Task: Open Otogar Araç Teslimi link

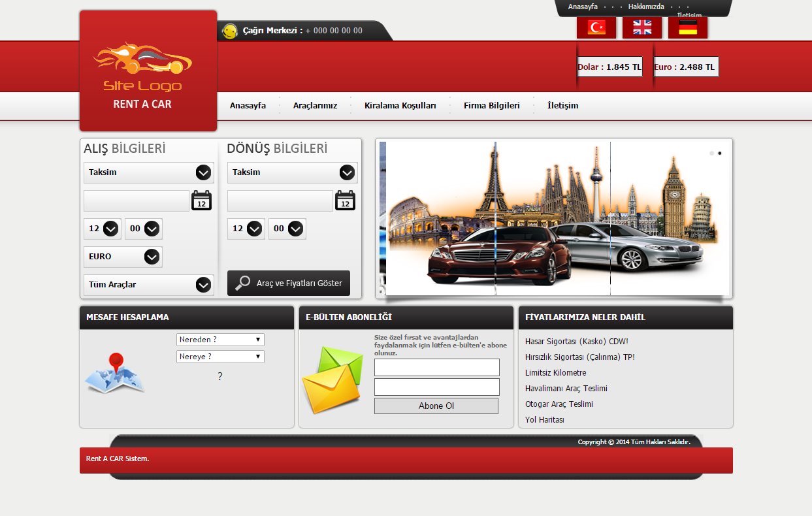Action: coord(559,404)
